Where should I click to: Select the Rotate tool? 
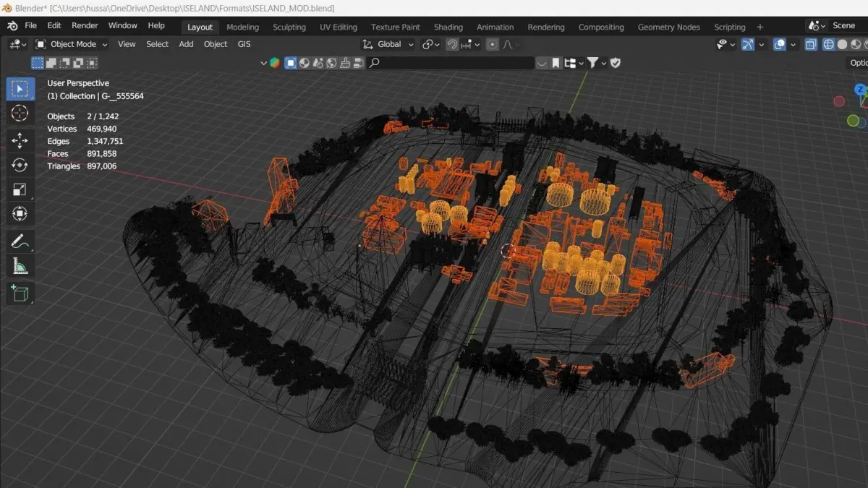coord(20,165)
